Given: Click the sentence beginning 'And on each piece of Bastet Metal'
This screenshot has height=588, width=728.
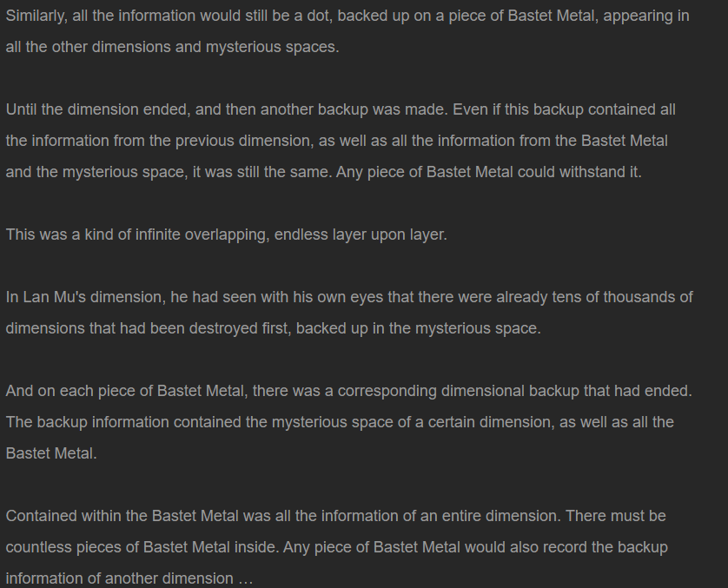Looking at the screenshot, I should pos(348,391).
